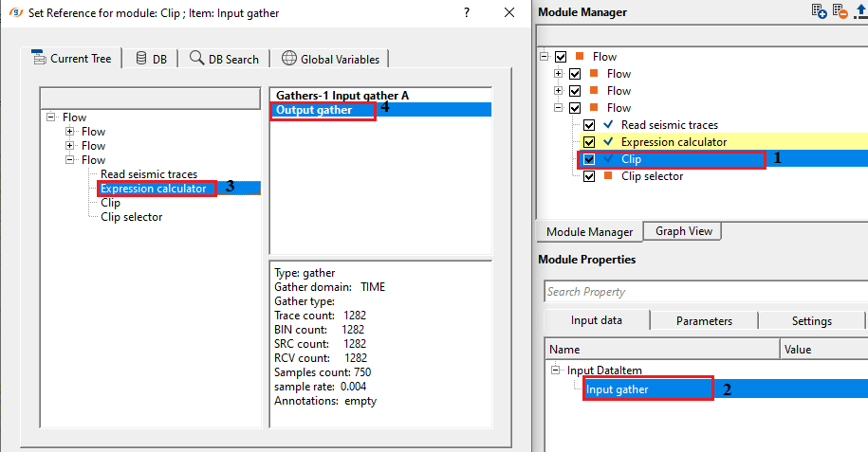This screenshot has width=868, height=452.
Task: Collapse the Input DataItem group
Action: (556, 370)
